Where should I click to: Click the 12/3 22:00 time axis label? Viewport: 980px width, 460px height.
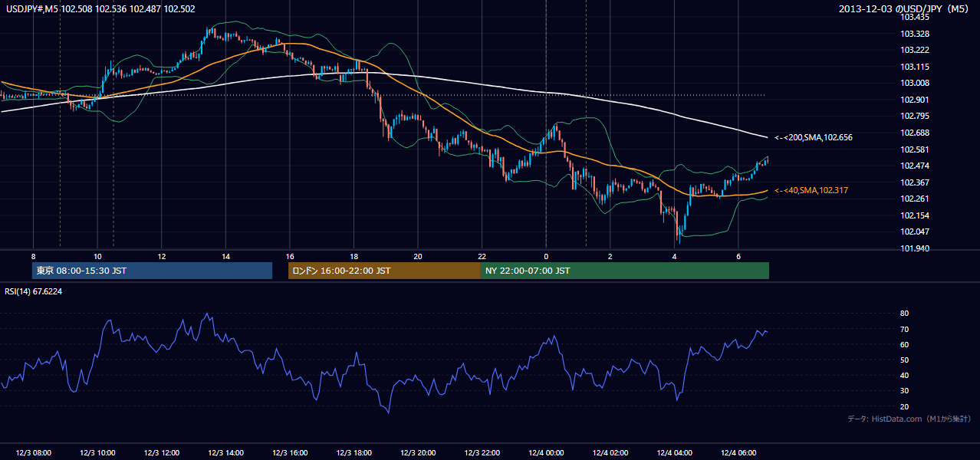point(482,453)
